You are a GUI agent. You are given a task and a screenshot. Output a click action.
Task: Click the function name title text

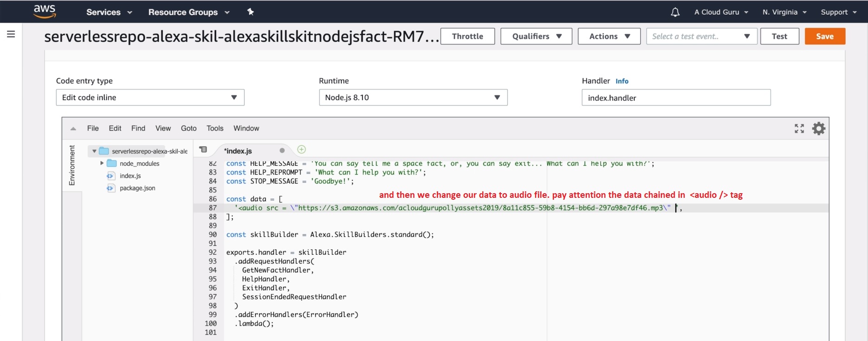[242, 36]
